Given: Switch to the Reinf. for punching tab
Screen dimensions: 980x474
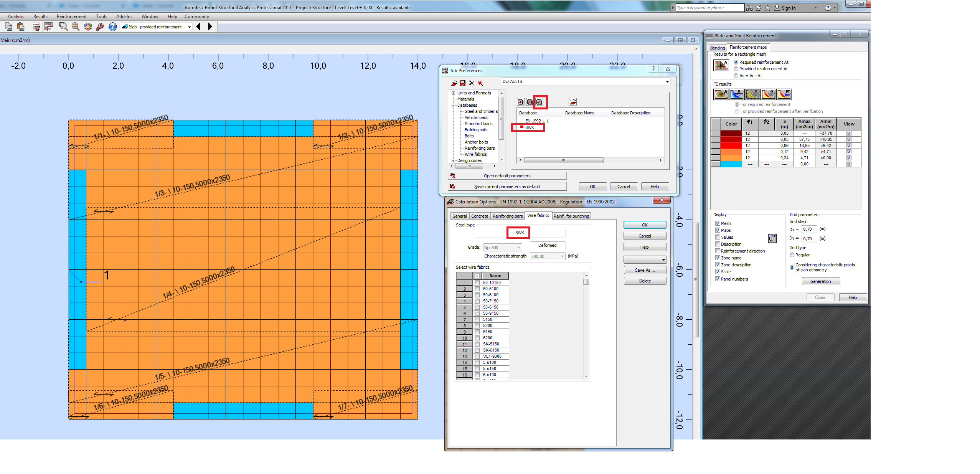Looking at the screenshot, I should [571, 216].
